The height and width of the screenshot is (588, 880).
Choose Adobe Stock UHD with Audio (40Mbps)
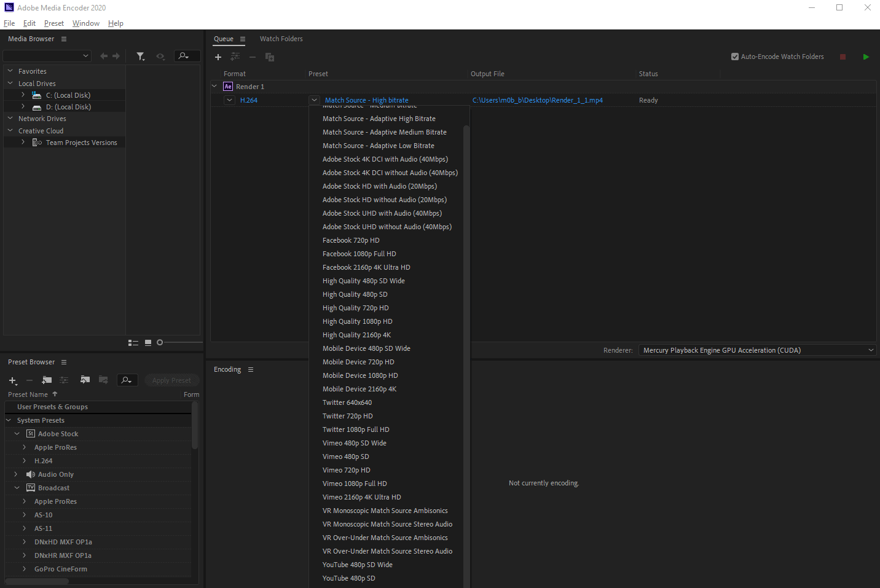pyautogui.click(x=382, y=213)
